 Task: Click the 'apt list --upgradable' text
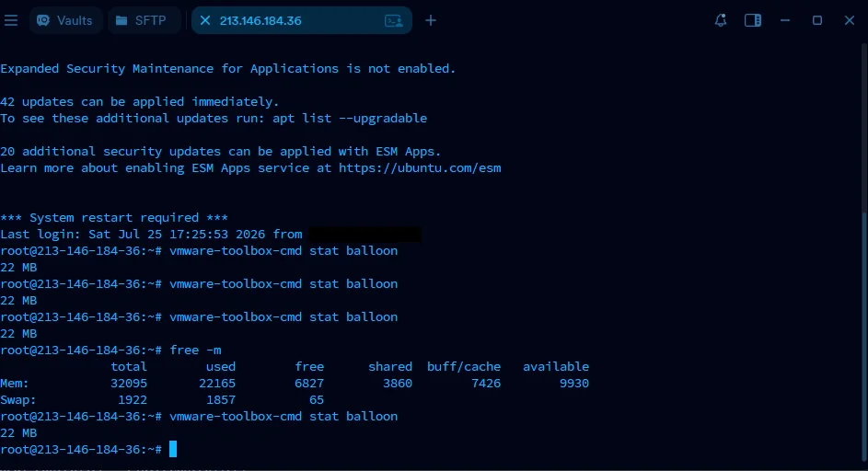pyautogui.click(x=349, y=118)
